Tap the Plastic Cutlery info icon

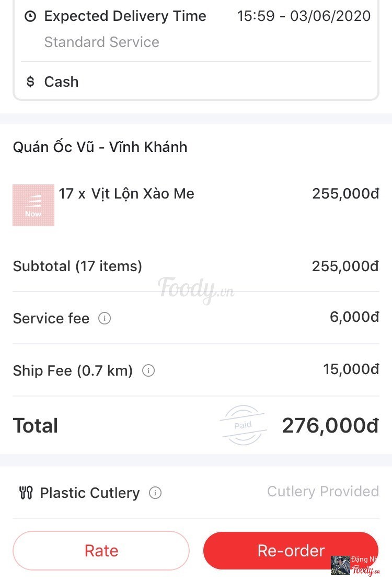click(155, 493)
